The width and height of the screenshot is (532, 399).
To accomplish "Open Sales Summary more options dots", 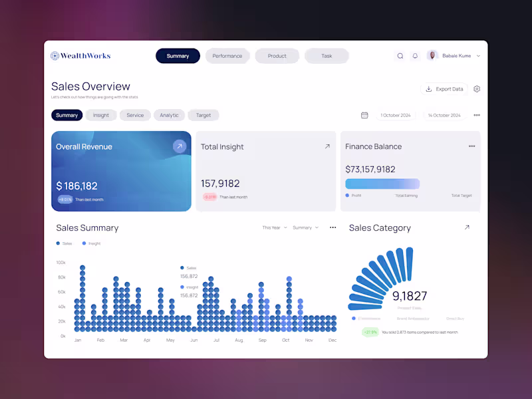I will coord(333,227).
